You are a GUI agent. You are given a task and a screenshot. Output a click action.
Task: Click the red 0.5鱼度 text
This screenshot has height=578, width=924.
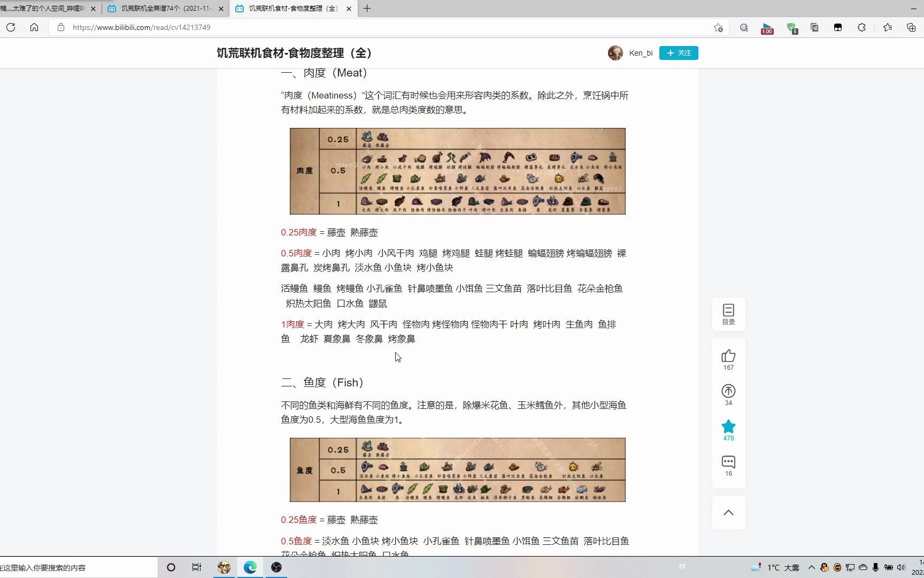[296, 541]
